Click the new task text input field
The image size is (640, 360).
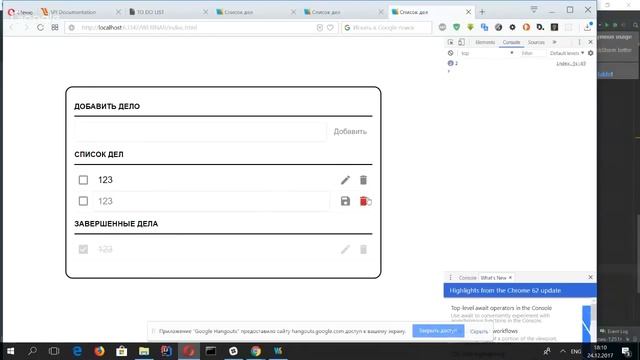click(200, 131)
